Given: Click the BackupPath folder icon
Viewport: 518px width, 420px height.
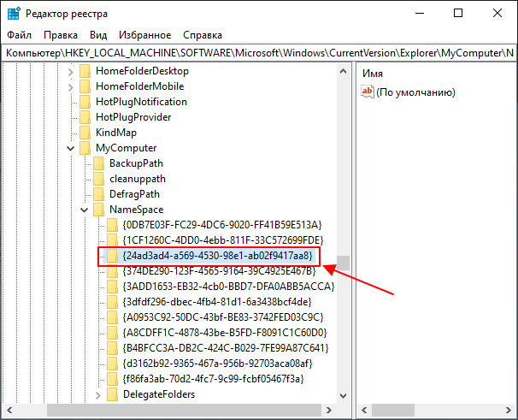Looking at the screenshot, I should pyautogui.click(x=98, y=163).
